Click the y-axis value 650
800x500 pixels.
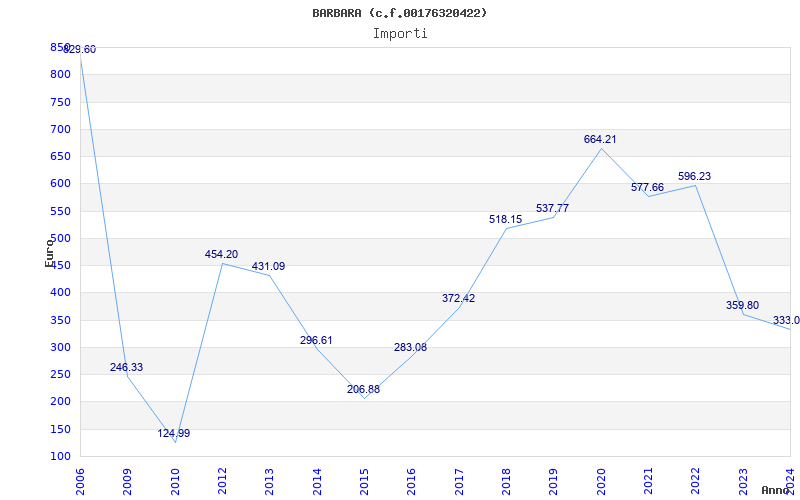click(60, 156)
